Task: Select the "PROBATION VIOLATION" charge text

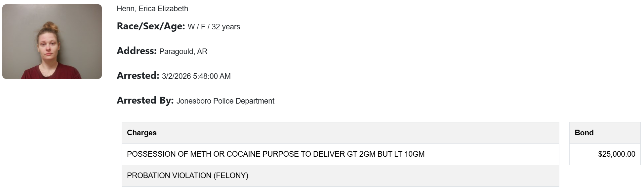Action: tap(169, 175)
